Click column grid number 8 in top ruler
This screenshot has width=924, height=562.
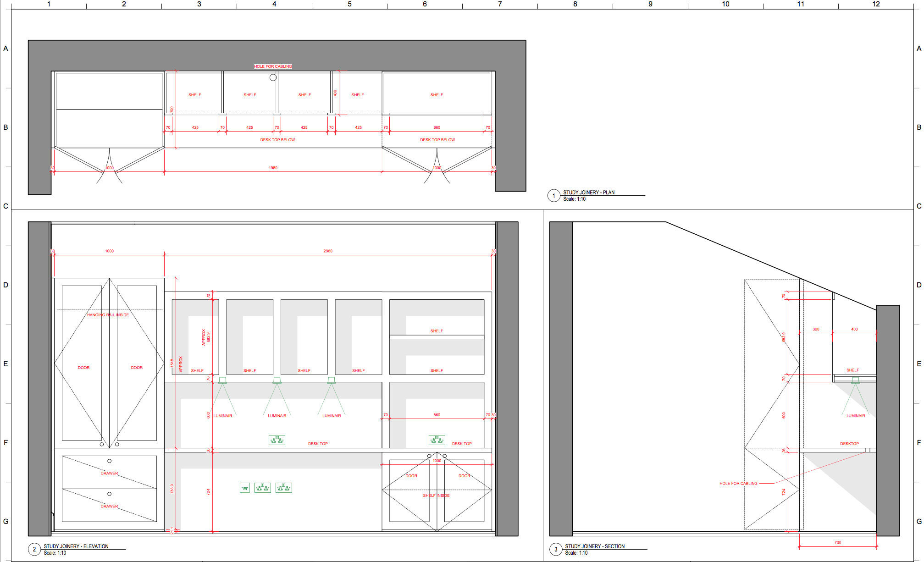pyautogui.click(x=575, y=4)
